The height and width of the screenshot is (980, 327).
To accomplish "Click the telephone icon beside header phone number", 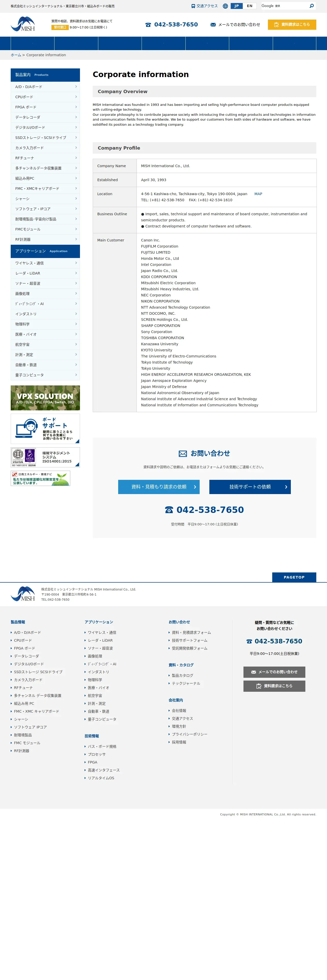I will point(148,25).
